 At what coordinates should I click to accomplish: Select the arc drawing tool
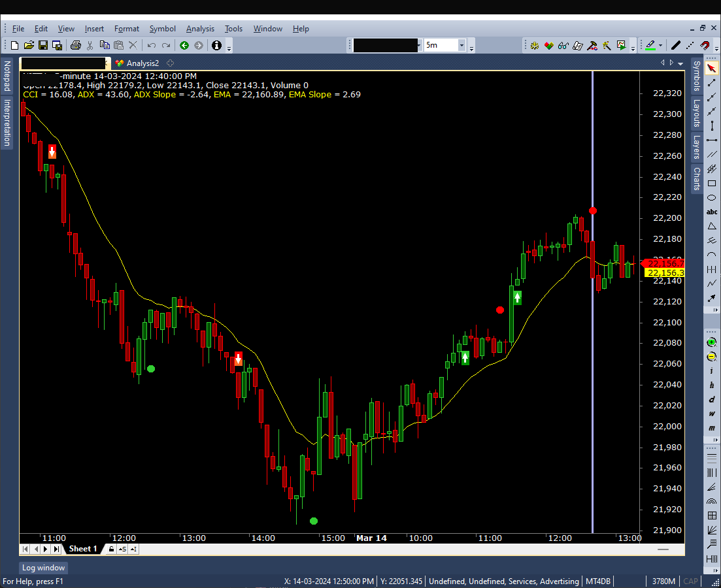pos(711,255)
